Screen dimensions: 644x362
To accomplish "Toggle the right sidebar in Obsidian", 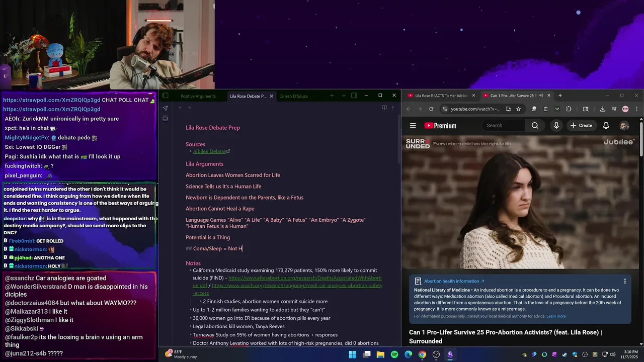I will click(x=354, y=96).
